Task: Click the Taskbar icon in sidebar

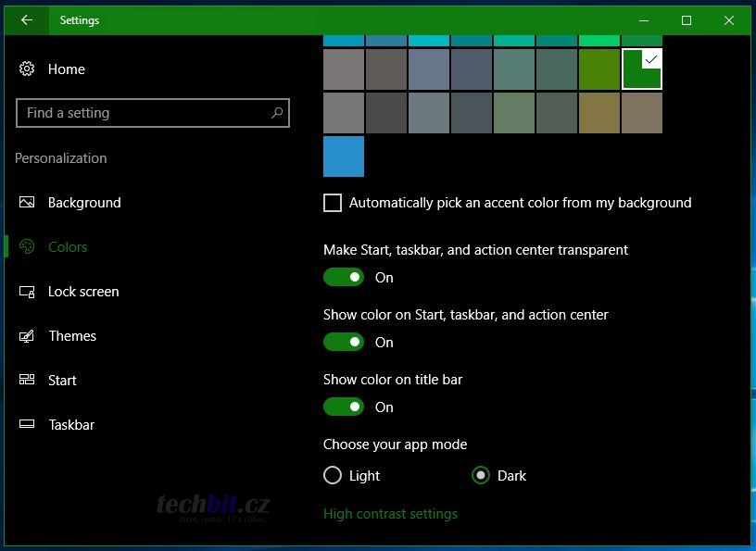Action: [27, 425]
